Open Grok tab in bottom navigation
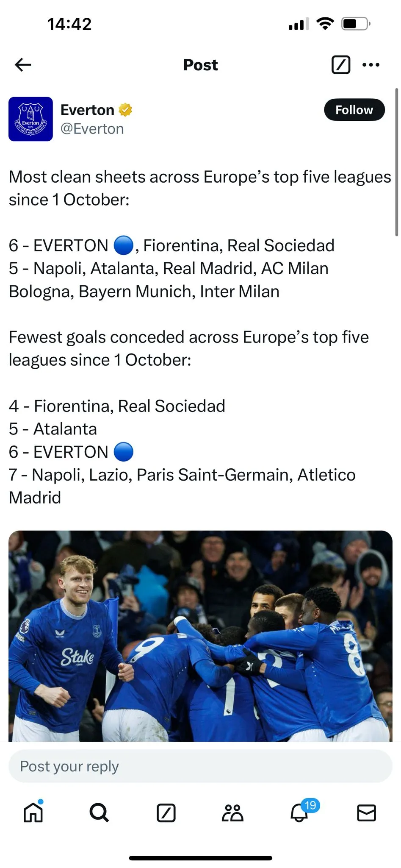Viewport: 401px width, 868px height. pyautogui.click(x=166, y=813)
